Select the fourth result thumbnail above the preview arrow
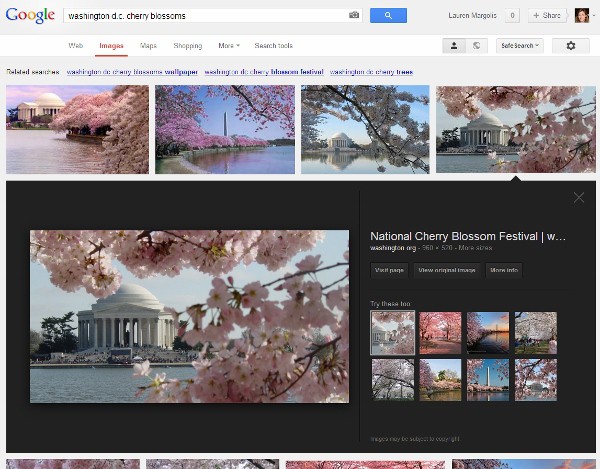600x469 pixels. tap(516, 129)
